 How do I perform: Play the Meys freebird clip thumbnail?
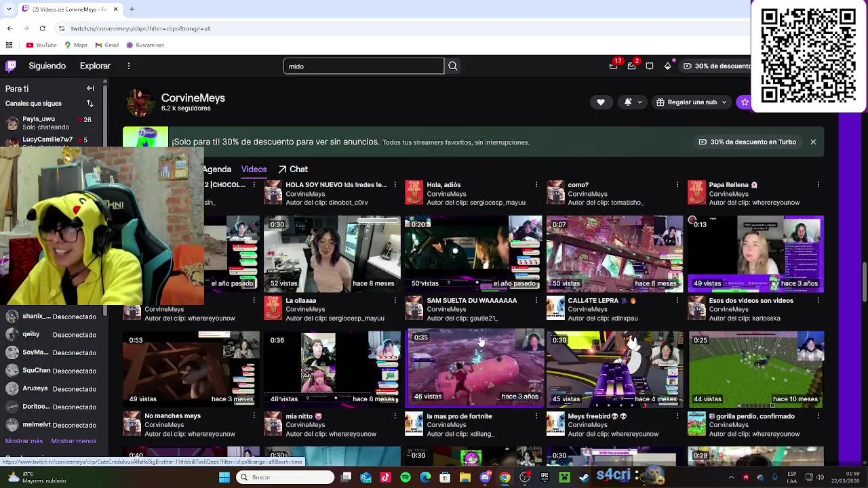click(x=615, y=369)
